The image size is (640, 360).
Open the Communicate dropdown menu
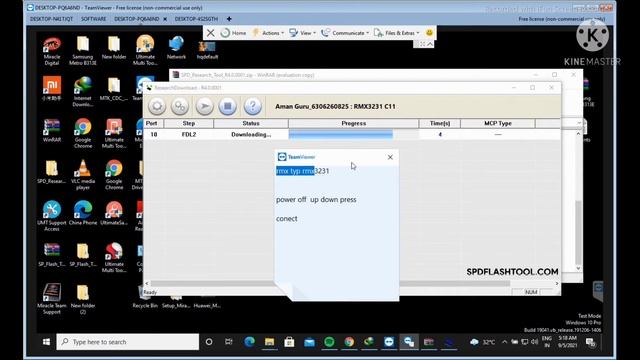345,33
